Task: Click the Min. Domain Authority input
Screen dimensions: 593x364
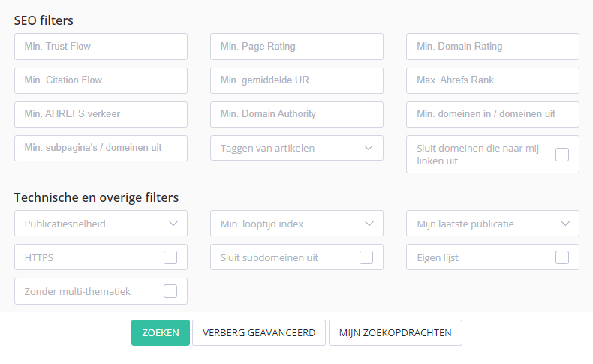Action: pyautogui.click(x=297, y=114)
